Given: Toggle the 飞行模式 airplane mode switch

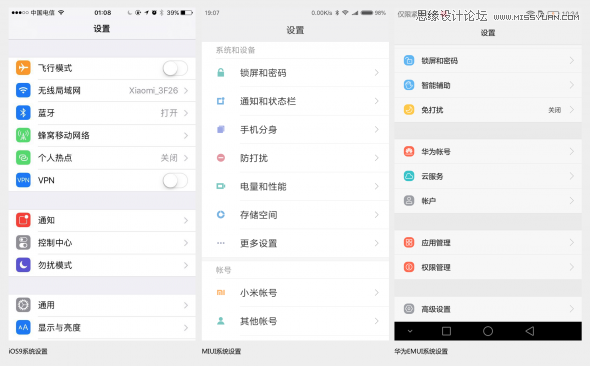Looking at the screenshot, I should click(x=175, y=68).
